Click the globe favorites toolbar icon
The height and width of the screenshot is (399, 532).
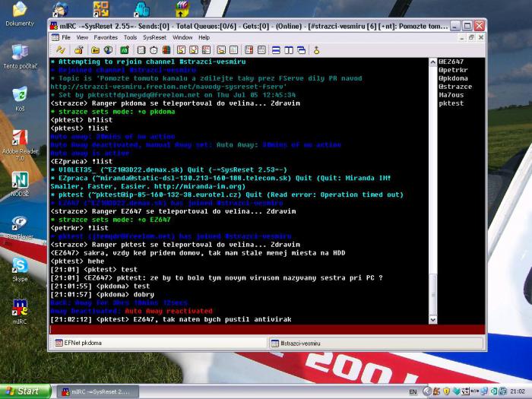(x=108, y=50)
